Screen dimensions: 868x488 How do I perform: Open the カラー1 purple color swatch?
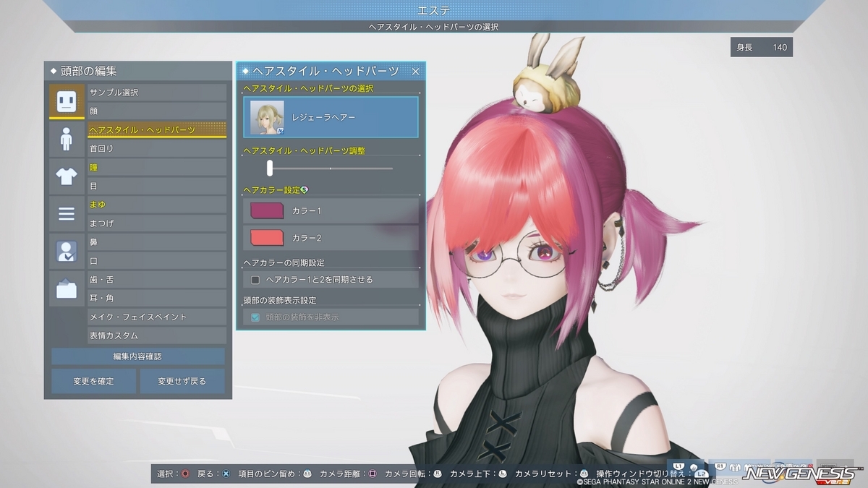(x=267, y=210)
